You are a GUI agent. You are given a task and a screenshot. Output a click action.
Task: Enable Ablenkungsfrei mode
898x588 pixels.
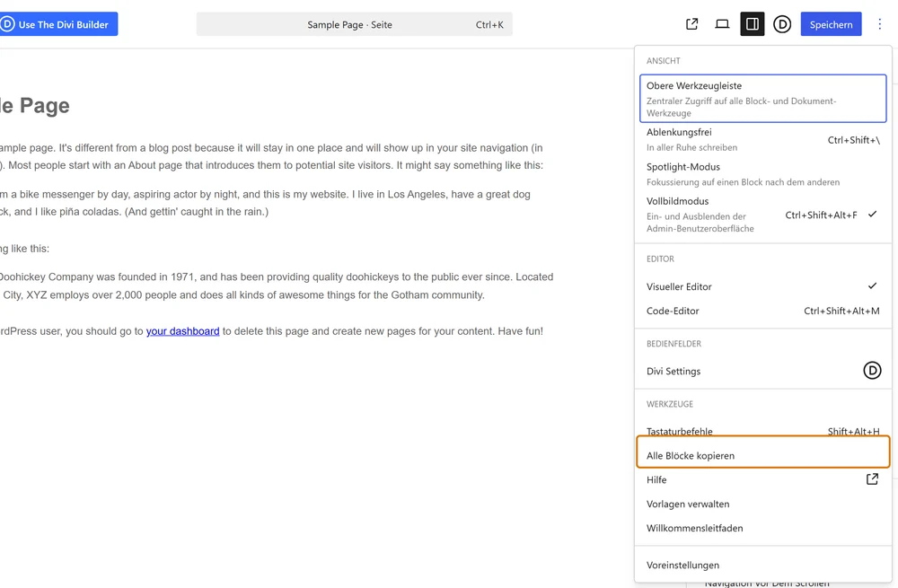(x=762, y=139)
